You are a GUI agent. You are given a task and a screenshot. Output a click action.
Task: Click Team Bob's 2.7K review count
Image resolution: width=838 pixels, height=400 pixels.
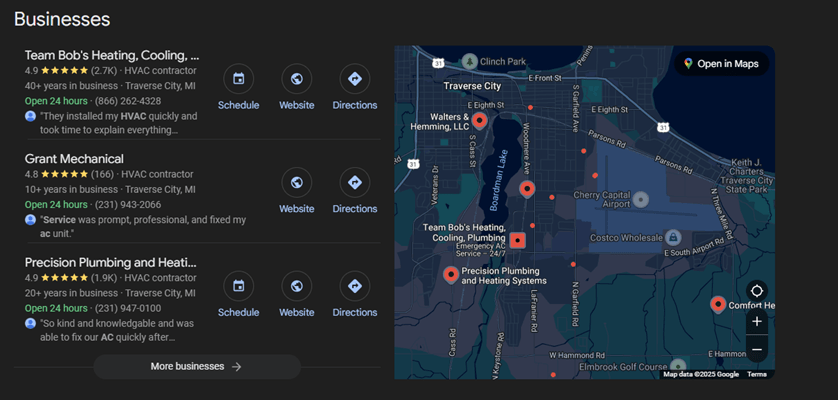coord(104,71)
